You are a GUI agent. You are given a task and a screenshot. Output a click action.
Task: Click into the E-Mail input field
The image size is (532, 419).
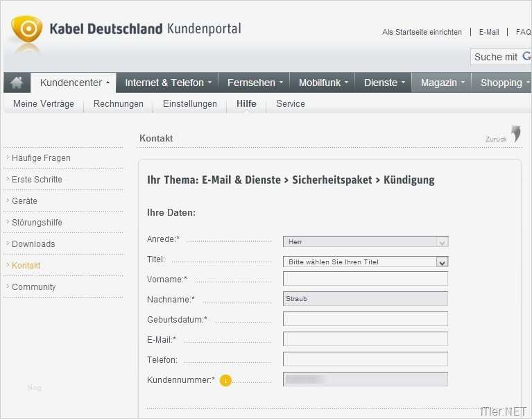point(366,339)
